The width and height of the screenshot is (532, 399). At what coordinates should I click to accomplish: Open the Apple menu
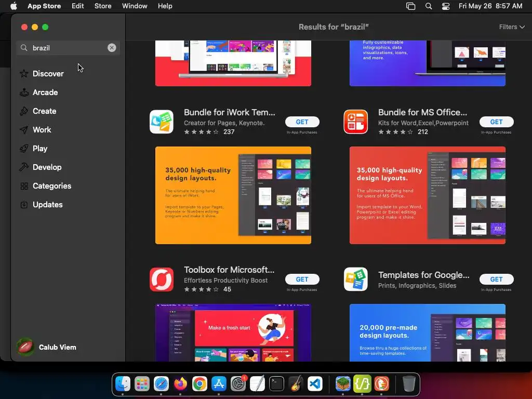point(14,6)
